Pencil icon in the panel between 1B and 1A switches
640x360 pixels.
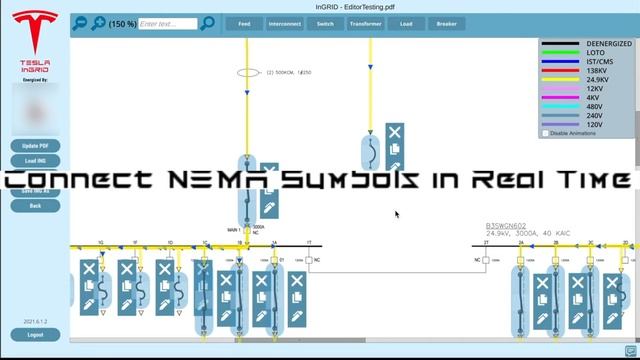[x=262, y=316]
